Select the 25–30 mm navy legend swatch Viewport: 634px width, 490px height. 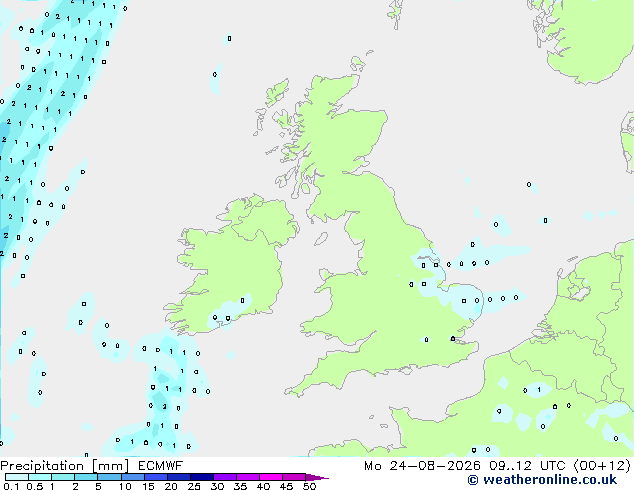[x=201, y=477]
